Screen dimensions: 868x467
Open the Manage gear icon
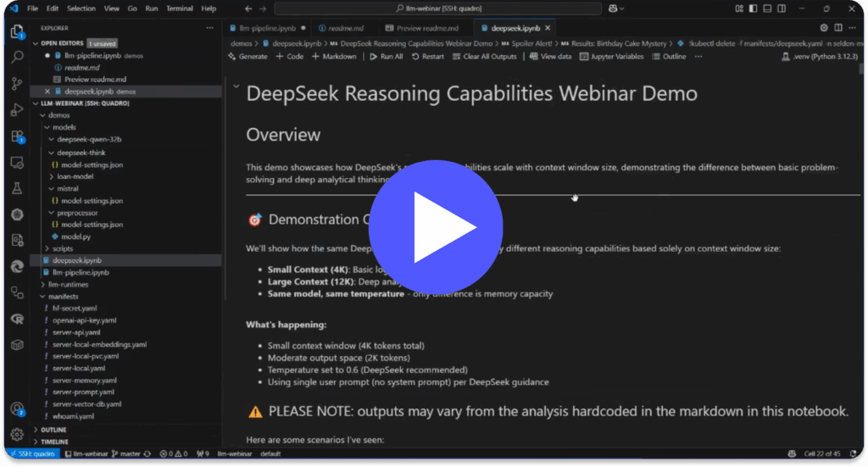tap(17, 435)
